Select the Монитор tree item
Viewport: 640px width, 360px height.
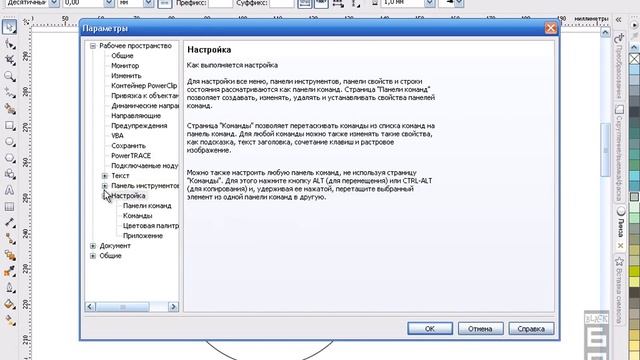pyautogui.click(x=125, y=66)
